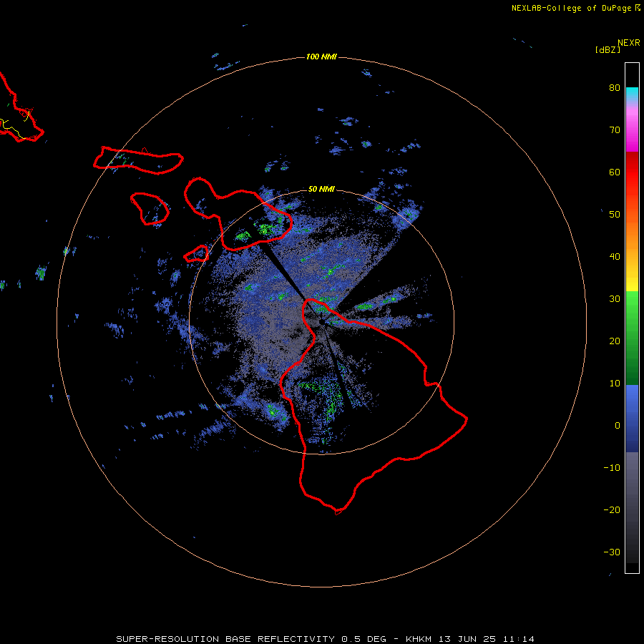Screen dimensions: 644x644
Task: Click the [dBZ] unit label above the color scale
Action: click(608, 49)
